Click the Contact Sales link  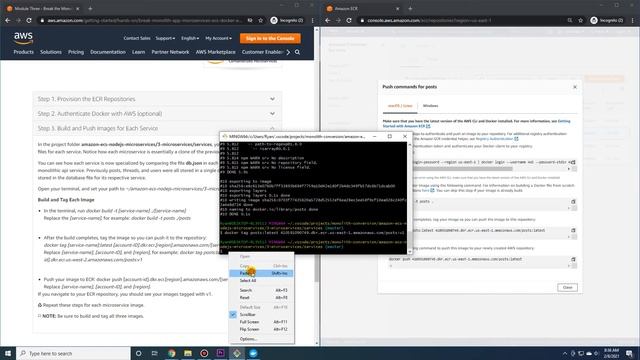[x=137, y=38]
